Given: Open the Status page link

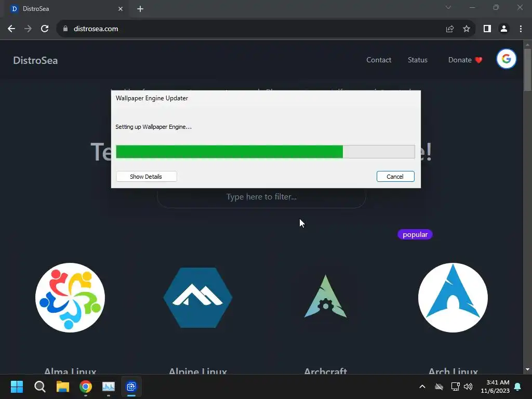Looking at the screenshot, I should (417, 60).
